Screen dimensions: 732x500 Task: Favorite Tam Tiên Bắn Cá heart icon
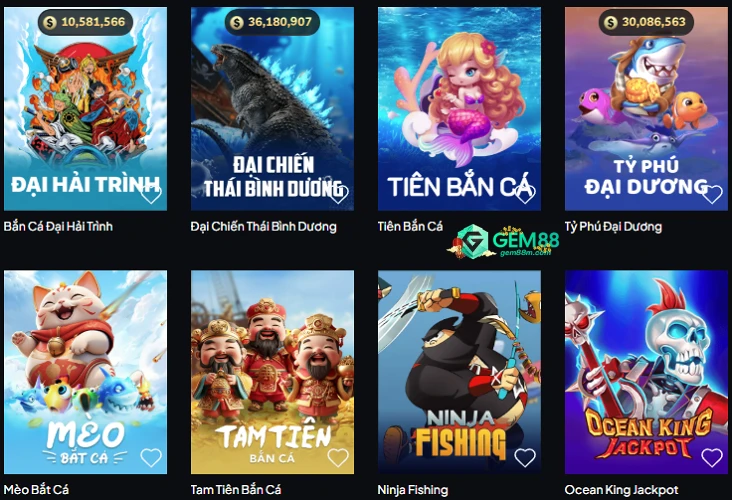(338, 458)
